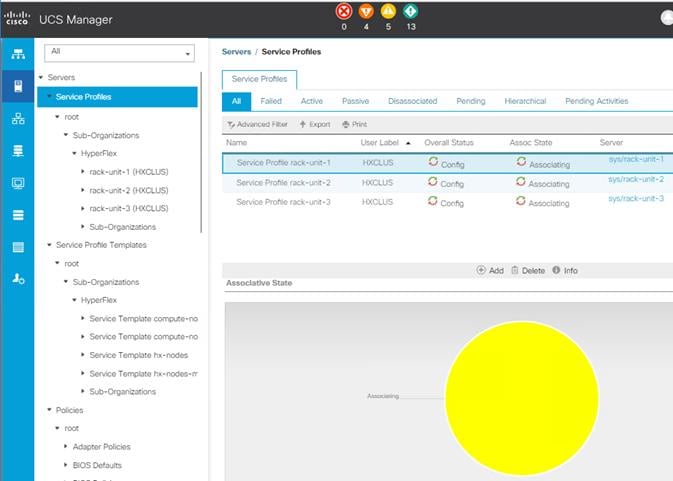Open the All filter dropdown
Image resolution: width=673 pixels, height=481 pixels.
[x=119, y=53]
